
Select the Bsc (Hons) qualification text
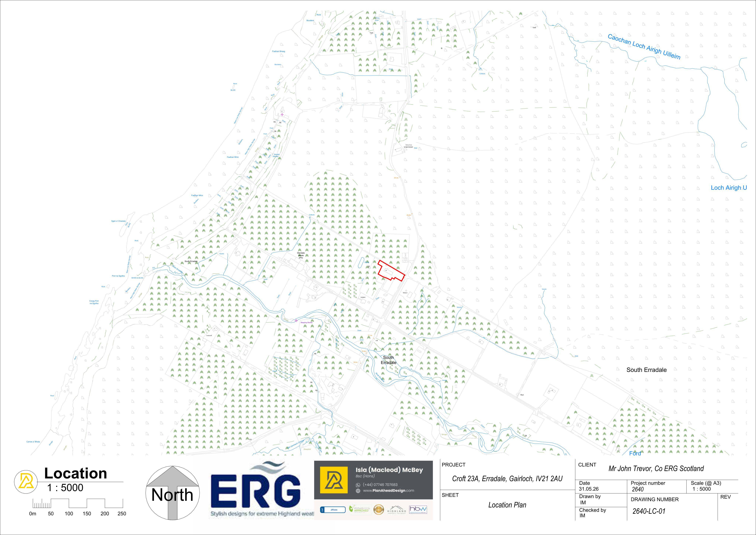365,476
